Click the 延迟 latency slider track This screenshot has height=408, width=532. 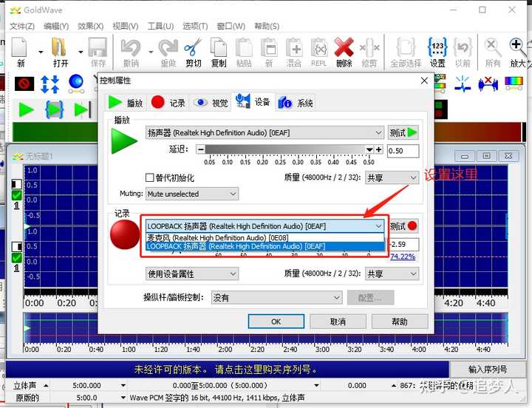(x=285, y=150)
